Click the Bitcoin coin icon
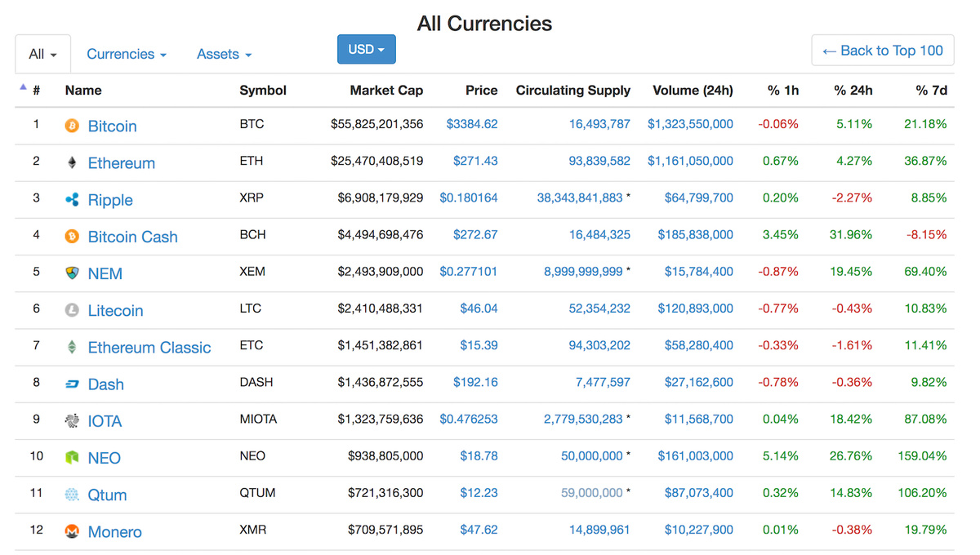The width and height of the screenshot is (980, 555). 72,126
